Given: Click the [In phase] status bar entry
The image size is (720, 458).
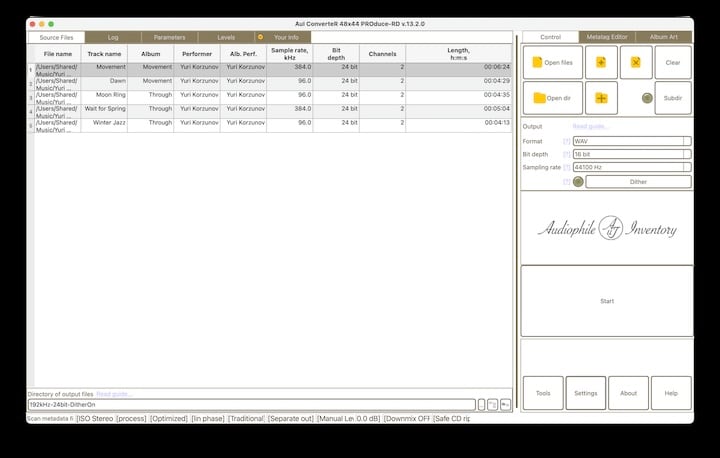Looking at the screenshot, I should (x=208, y=418).
